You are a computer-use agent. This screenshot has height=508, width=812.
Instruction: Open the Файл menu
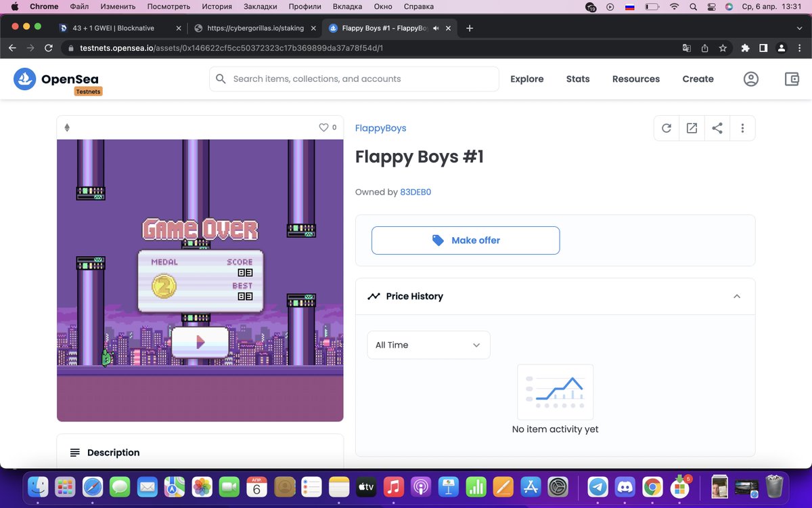tap(79, 7)
